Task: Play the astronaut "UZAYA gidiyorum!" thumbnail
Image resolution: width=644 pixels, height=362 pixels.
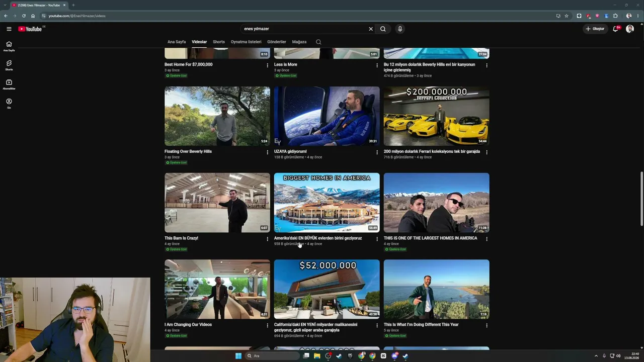Action: coord(327,116)
